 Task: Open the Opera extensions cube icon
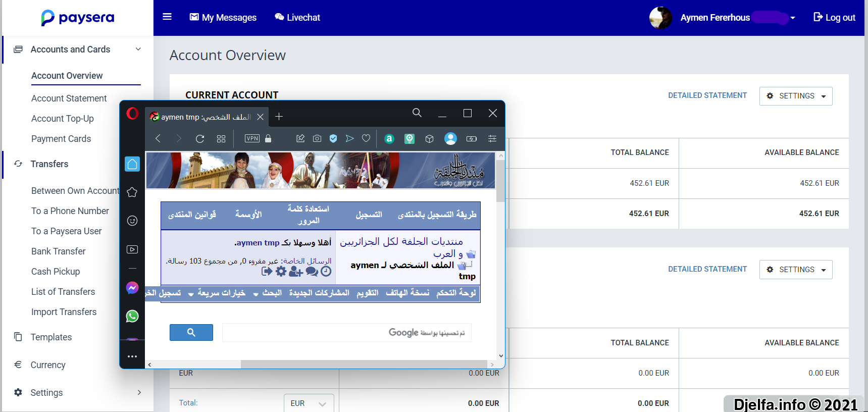point(430,138)
